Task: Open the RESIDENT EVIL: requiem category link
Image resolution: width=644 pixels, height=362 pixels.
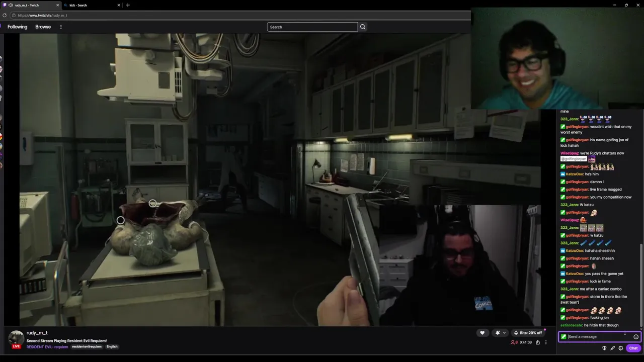Action: pyautogui.click(x=47, y=346)
